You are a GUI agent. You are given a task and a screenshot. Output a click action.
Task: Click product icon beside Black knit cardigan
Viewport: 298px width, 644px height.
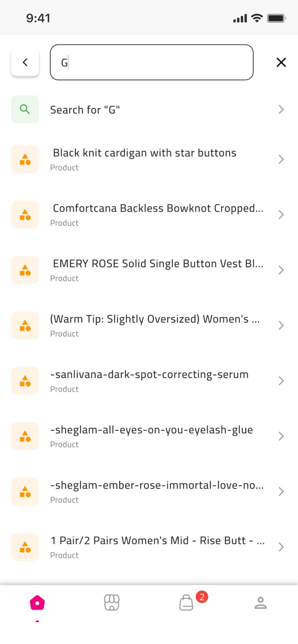click(x=25, y=159)
